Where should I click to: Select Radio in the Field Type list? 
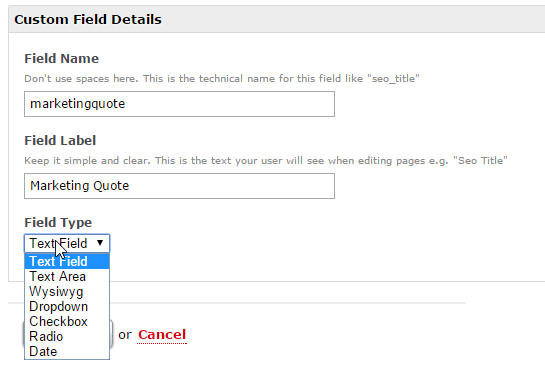pos(67,336)
